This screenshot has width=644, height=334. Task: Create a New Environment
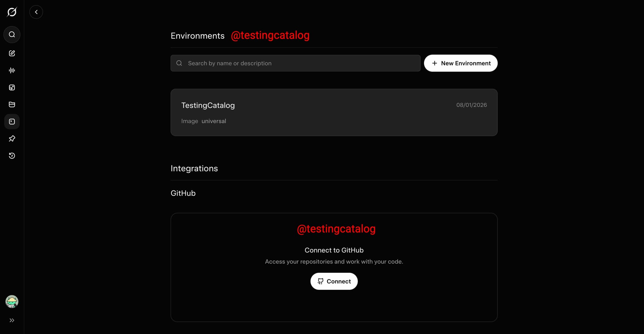pyautogui.click(x=460, y=63)
